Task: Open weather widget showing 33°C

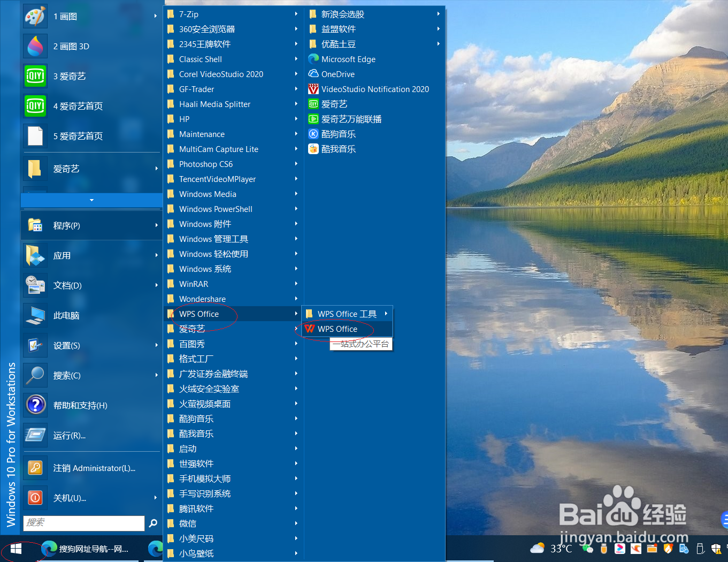Action: [551, 549]
